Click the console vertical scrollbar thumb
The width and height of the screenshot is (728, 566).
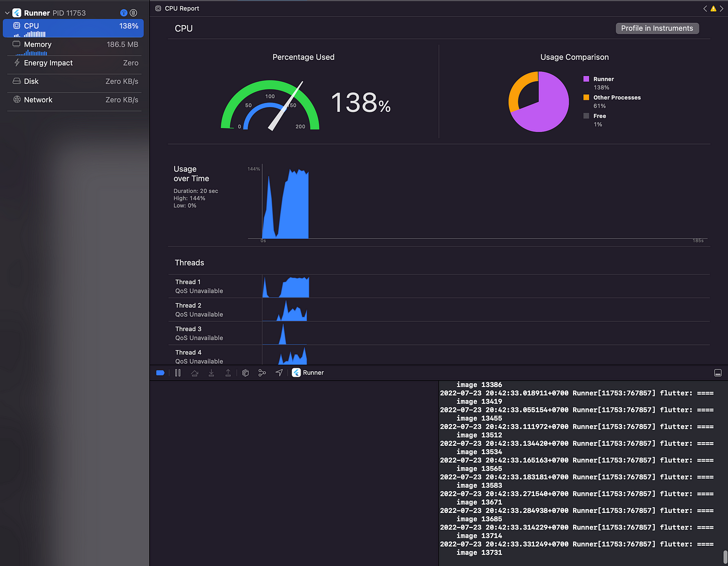(x=725, y=557)
